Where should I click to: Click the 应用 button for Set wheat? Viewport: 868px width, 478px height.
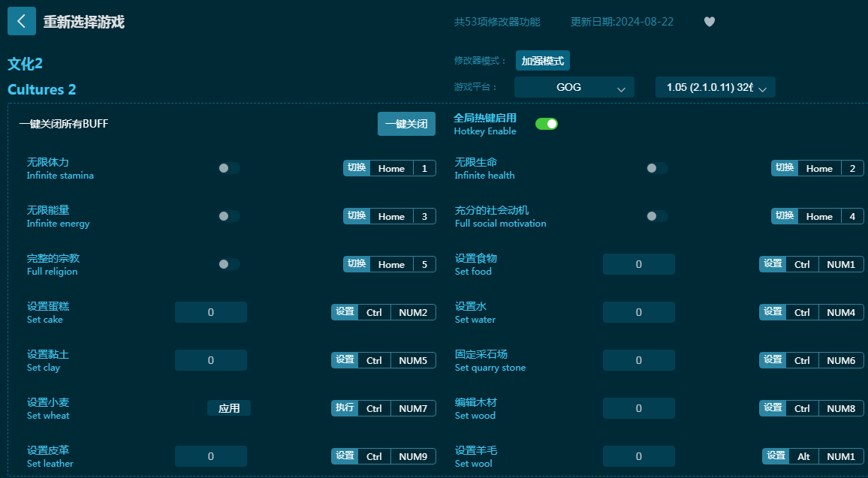(229, 408)
